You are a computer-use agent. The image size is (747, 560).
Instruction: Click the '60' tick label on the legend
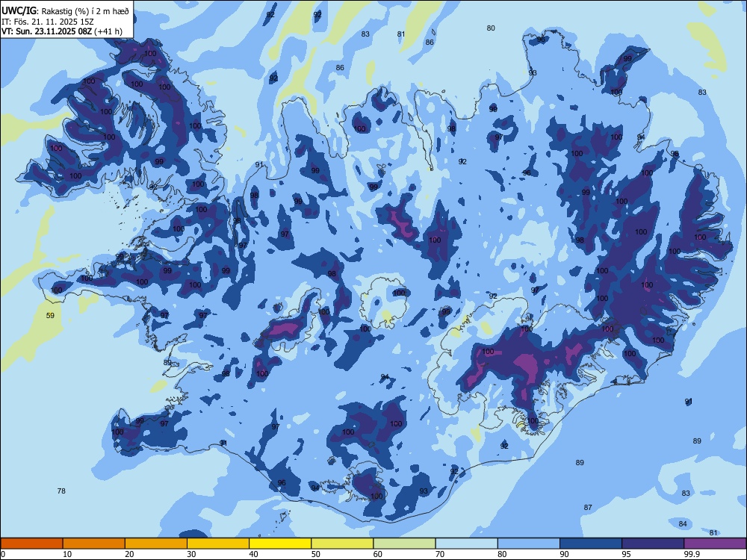[378, 554]
